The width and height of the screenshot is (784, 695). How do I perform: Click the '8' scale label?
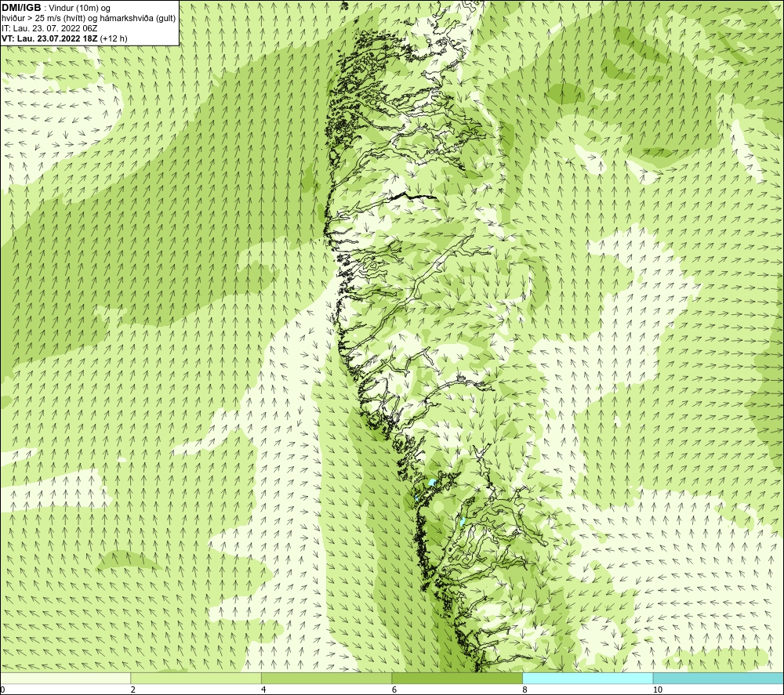[x=525, y=690]
